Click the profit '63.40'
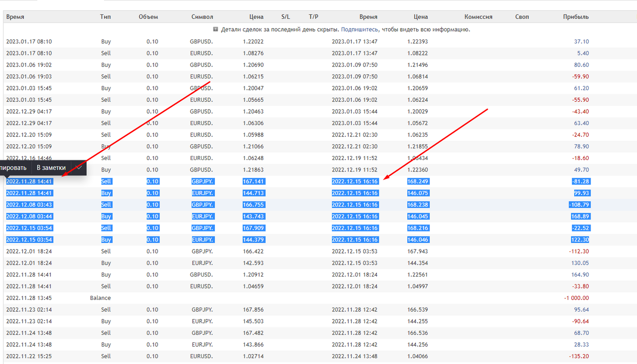 point(581,123)
